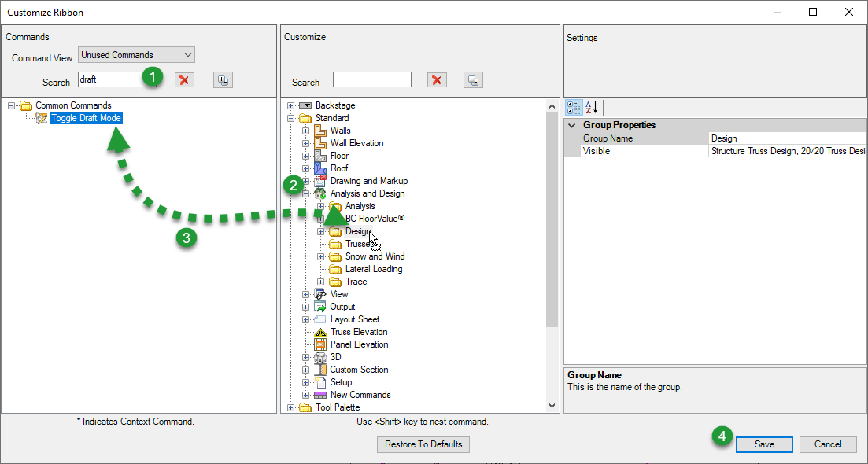Collapse the Group Properties section
This screenshot has width=868, height=464.
572,124
